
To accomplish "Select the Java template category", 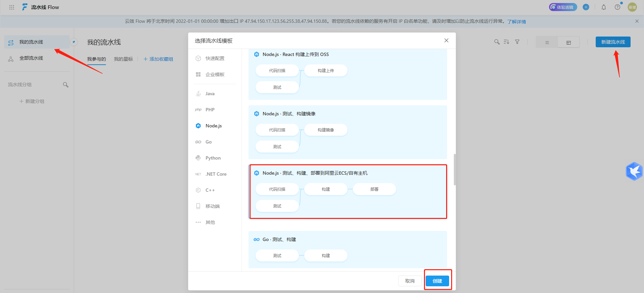I will click(x=215, y=94).
